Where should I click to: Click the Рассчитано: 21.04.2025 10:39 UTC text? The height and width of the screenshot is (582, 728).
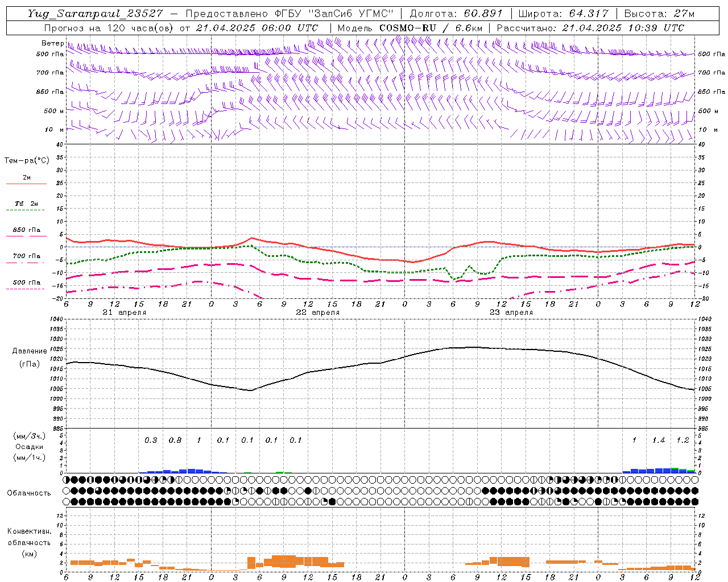pos(590,28)
